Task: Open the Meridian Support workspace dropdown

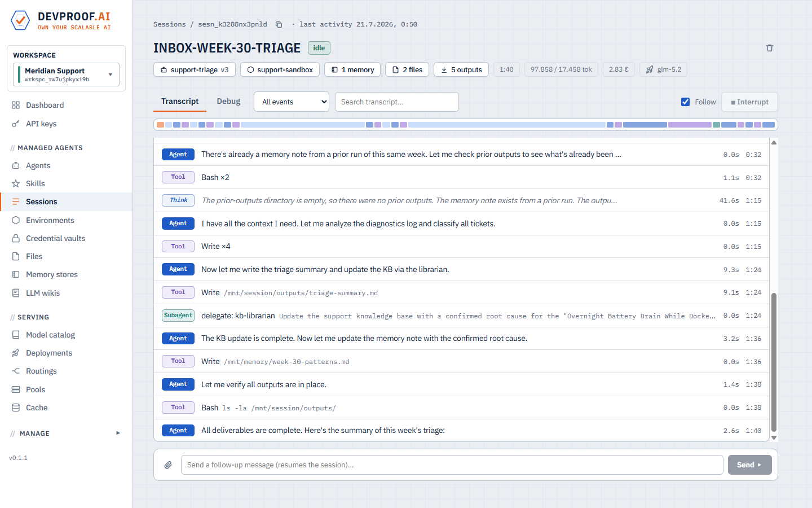Action: [66, 75]
